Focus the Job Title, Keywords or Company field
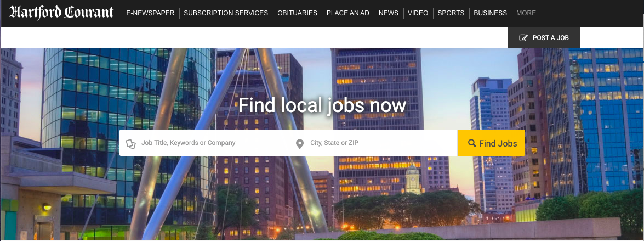 coord(206,143)
